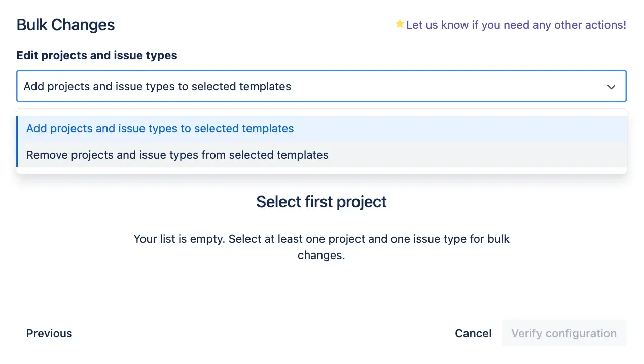Click the 'Edit projects and issue types' label

(97, 56)
